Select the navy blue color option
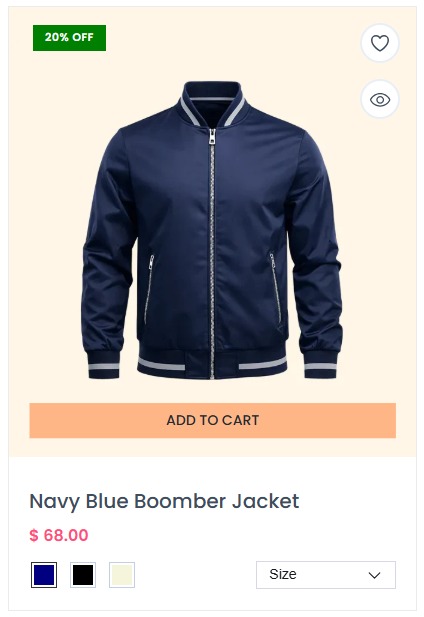This screenshot has height=617, width=424. pyautogui.click(x=44, y=575)
